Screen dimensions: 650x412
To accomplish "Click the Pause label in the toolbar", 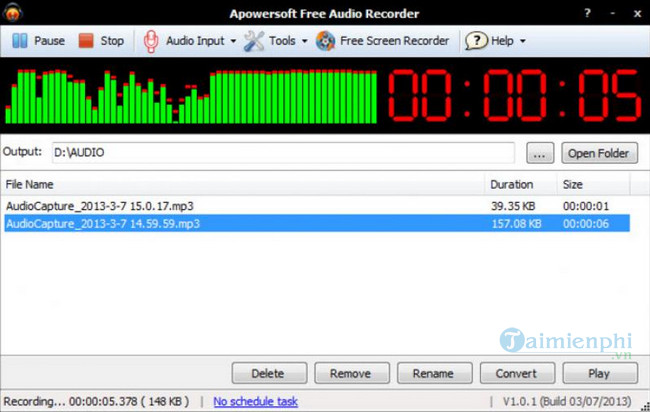I will [49, 41].
